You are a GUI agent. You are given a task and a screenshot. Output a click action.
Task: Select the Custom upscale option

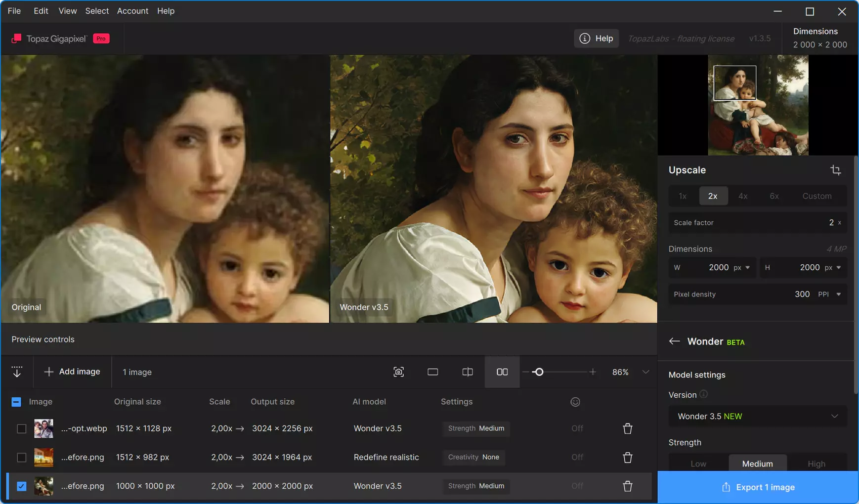tap(816, 196)
